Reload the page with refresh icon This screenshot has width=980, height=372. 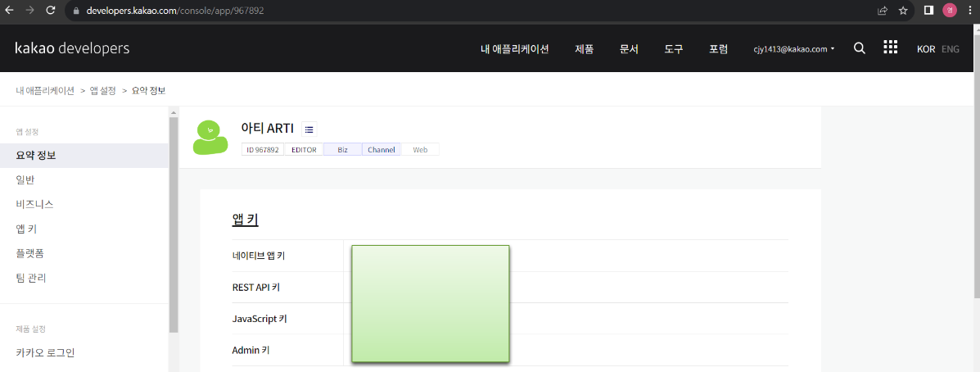point(51,11)
